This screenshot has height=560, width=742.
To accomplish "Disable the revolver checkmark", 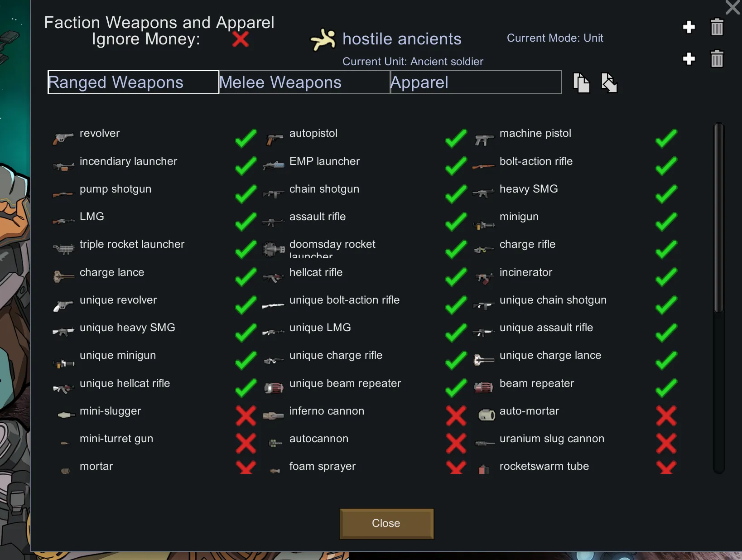I will pyautogui.click(x=246, y=139).
